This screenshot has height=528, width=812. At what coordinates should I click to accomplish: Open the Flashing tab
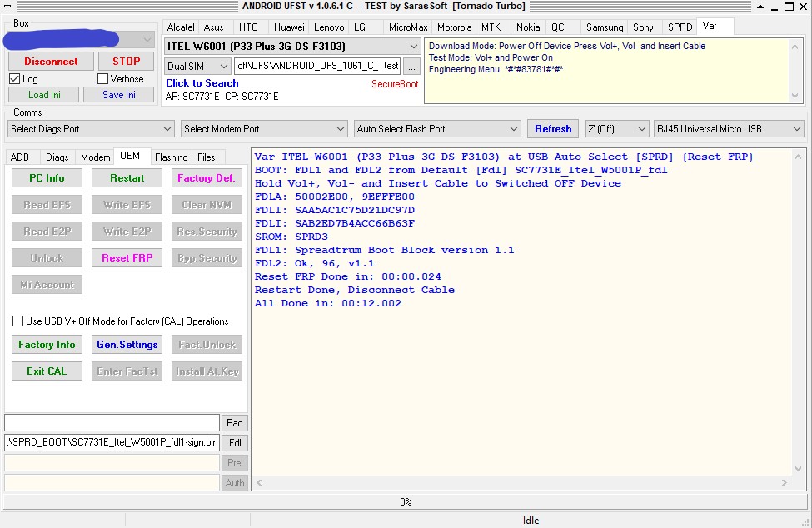pyautogui.click(x=171, y=157)
